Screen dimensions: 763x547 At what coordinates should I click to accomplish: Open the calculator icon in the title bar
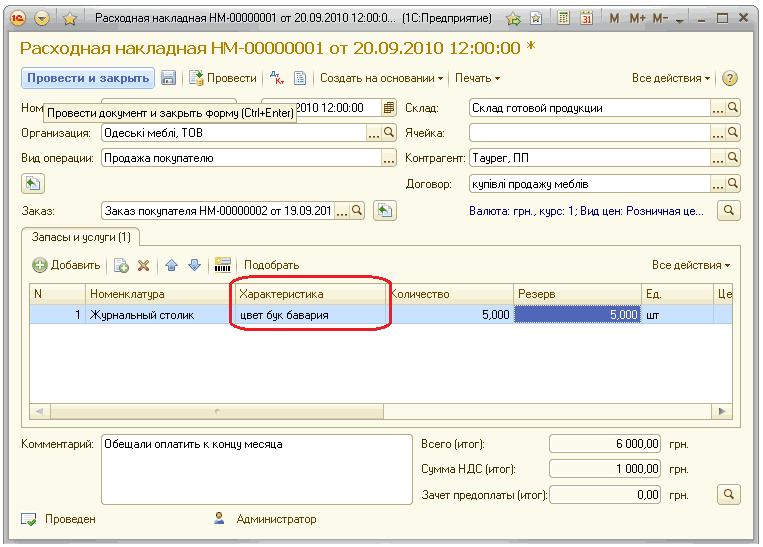click(565, 18)
